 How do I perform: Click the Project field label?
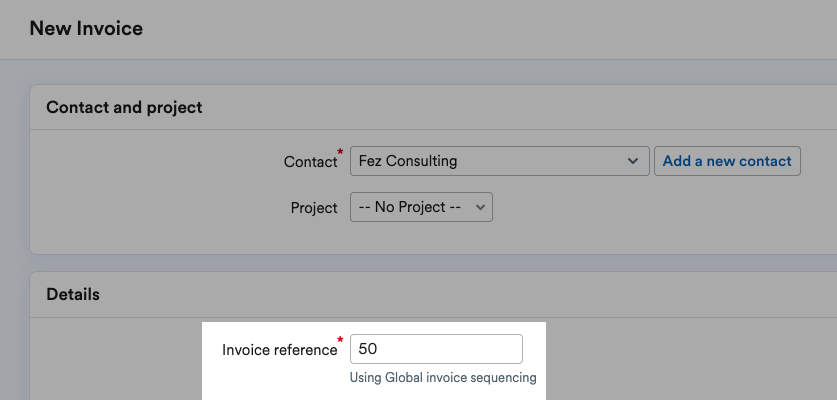coord(314,208)
